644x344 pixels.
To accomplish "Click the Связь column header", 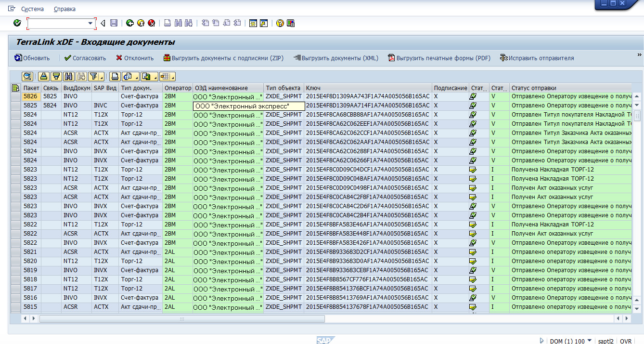I will [x=51, y=88].
